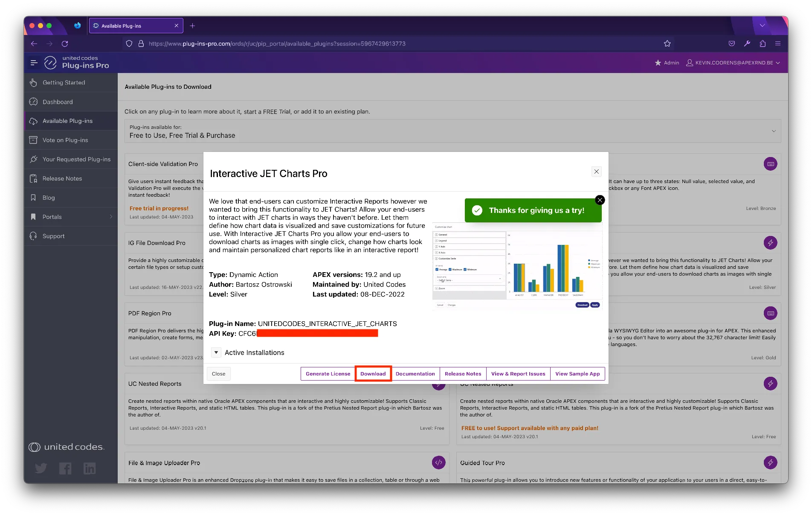Click the JET Charts preview screenshot

tap(517, 267)
